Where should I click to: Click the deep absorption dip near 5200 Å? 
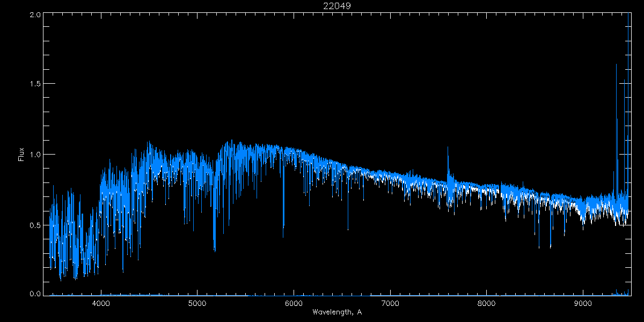tap(215, 250)
